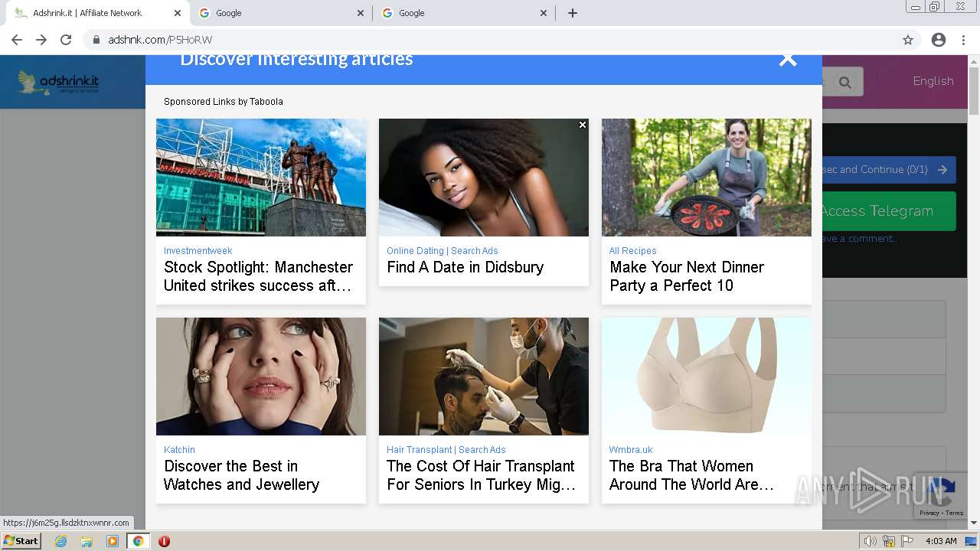
Task: Open File Explorer from the taskbar
Action: (87, 541)
